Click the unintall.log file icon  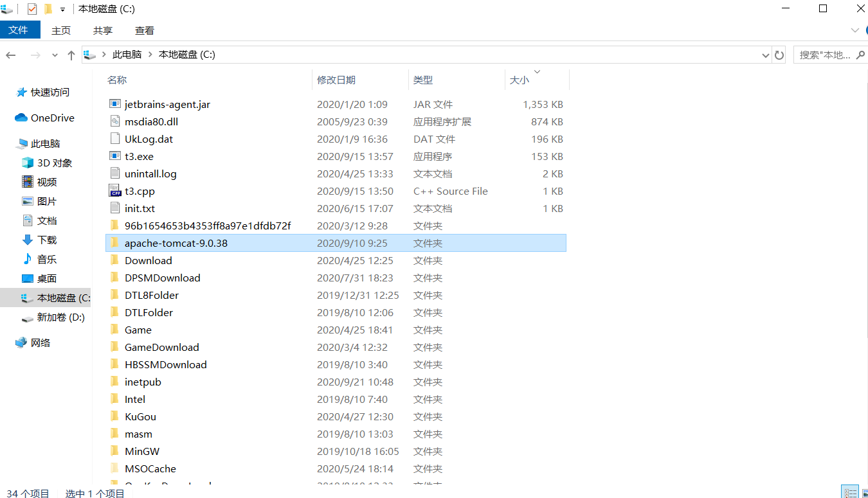click(115, 173)
